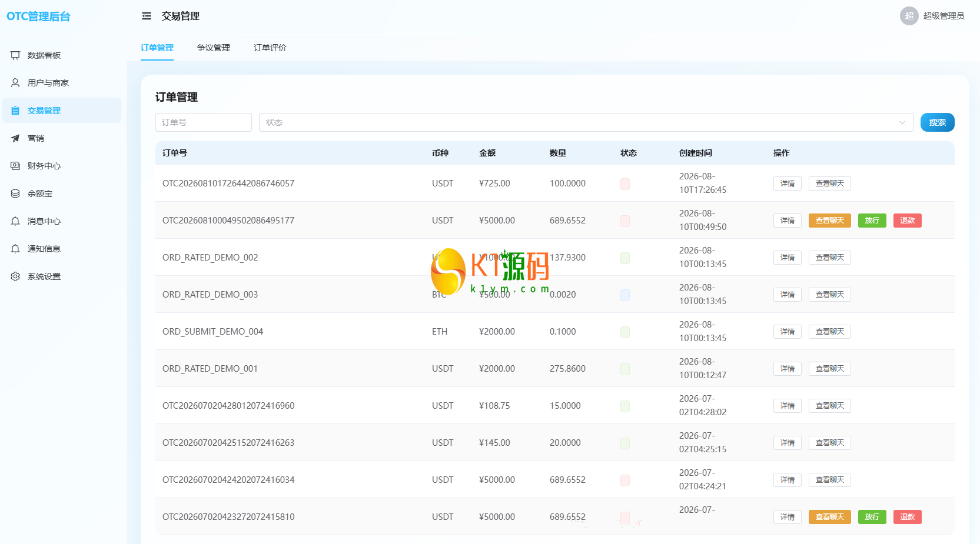Click red 退款 for order OTC2026081000495020864951​77
The width and height of the screenshot is (980, 544).
pyautogui.click(x=908, y=221)
